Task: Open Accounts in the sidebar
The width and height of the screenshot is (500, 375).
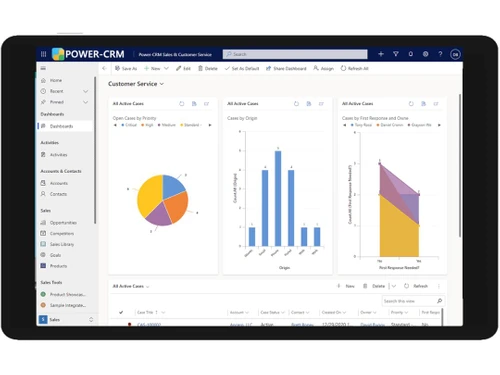Action: point(54,183)
